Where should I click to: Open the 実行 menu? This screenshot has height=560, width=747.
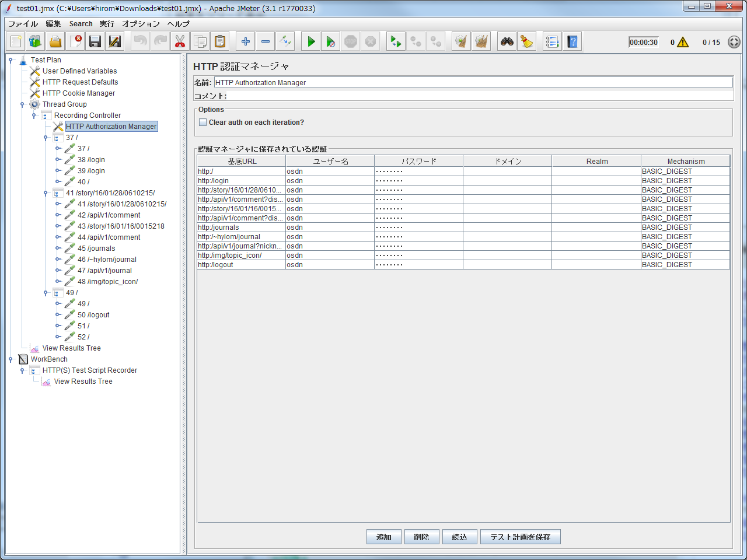[107, 24]
